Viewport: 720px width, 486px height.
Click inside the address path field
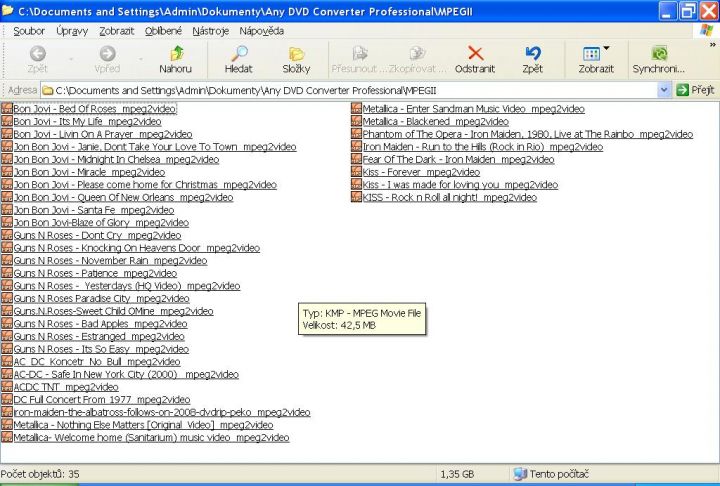click(349, 90)
